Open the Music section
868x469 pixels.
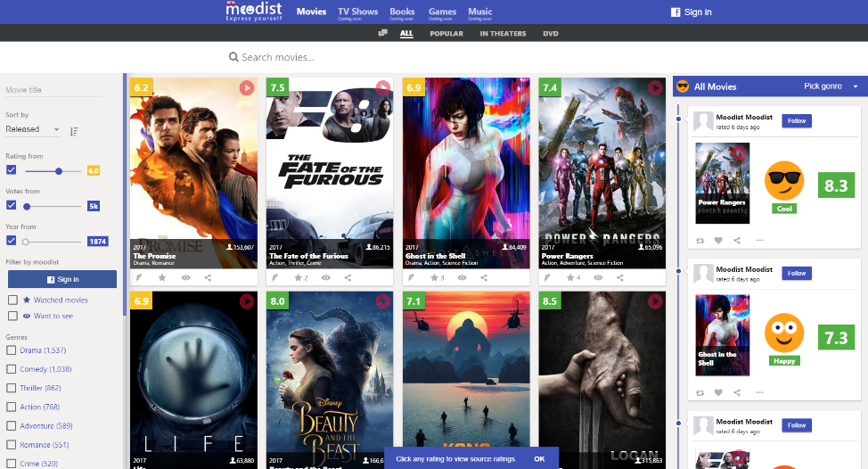click(479, 13)
